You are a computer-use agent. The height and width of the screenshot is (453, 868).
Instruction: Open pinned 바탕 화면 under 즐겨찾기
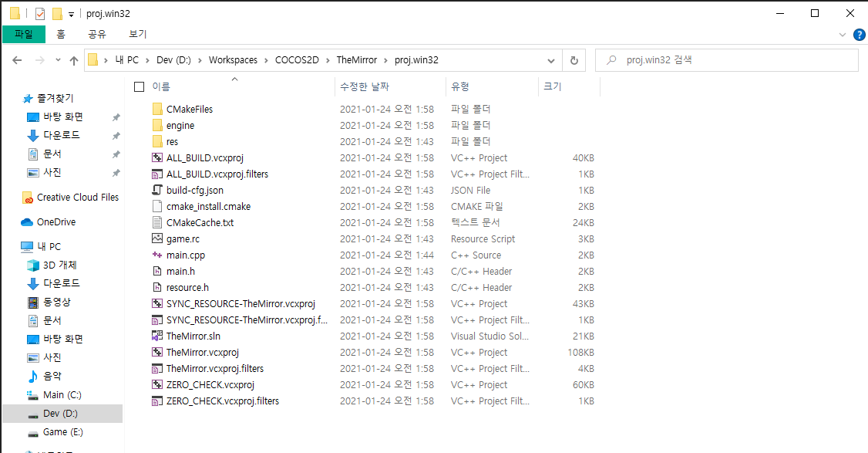tap(56, 117)
